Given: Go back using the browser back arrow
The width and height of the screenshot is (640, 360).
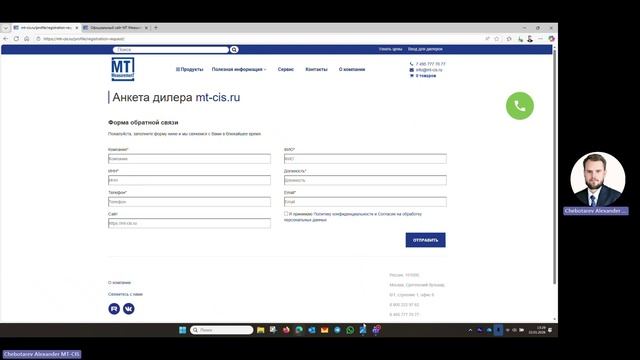Looking at the screenshot, I should (6, 39).
